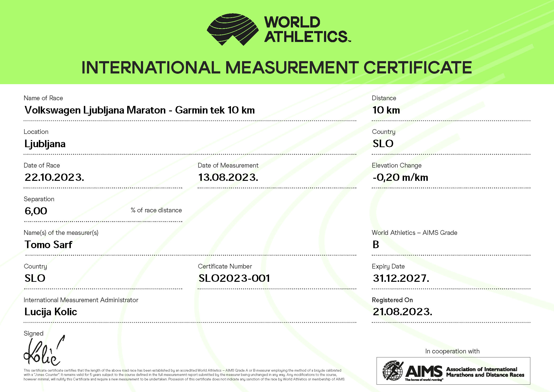This screenshot has height=392, width=554.
Task: Click the Distance value 10 km
Action: coord(386,110)
